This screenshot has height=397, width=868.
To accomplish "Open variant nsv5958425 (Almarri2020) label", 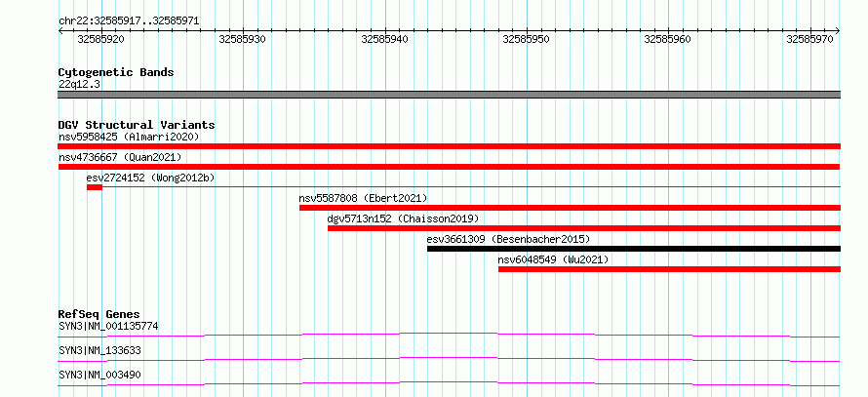I will pos(129,137).
